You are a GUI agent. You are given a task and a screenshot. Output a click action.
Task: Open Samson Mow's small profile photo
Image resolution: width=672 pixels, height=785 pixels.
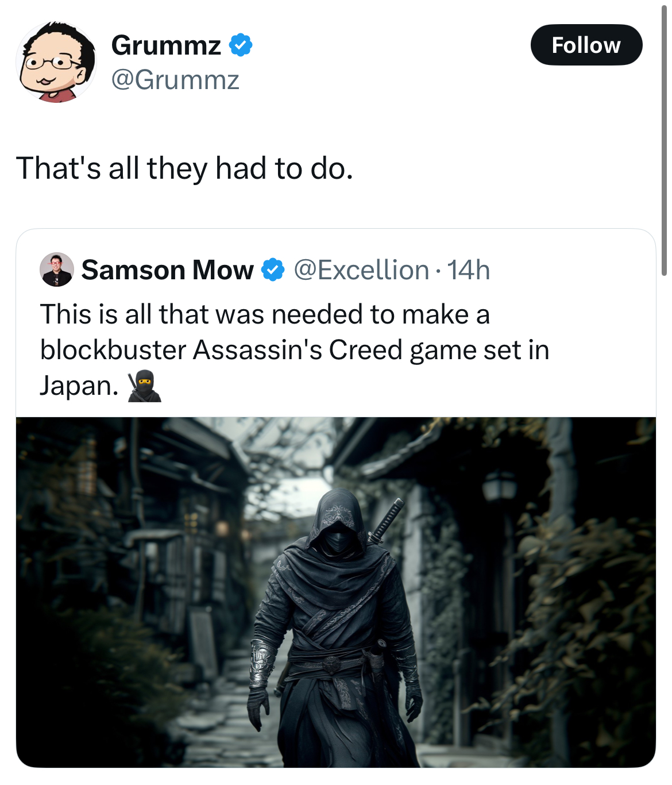click(56, 270)
